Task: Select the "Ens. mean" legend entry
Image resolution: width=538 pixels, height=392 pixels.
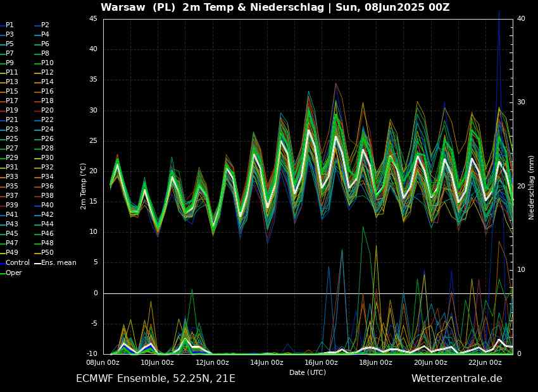Action: point(56,263)
